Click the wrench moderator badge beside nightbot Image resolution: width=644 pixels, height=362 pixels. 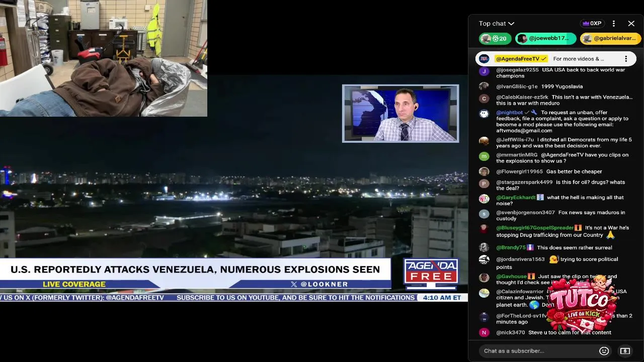tap(534, 113)
